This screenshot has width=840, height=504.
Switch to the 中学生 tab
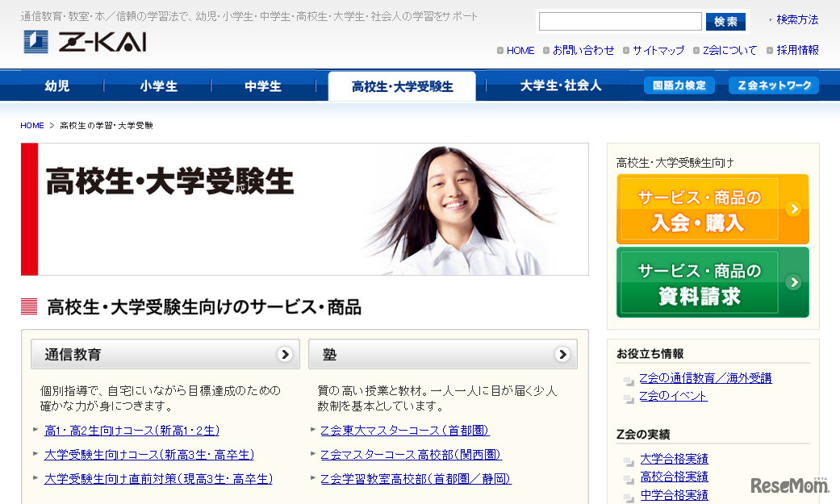263,86
